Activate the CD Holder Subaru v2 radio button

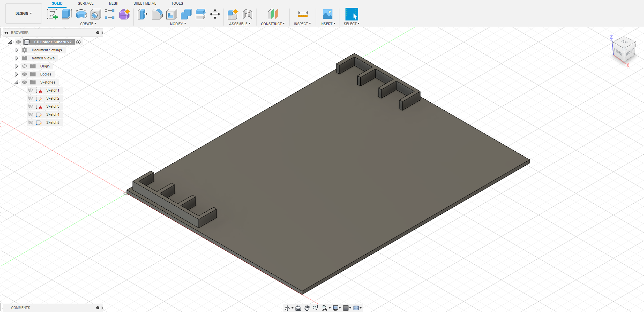coord(78,42)
